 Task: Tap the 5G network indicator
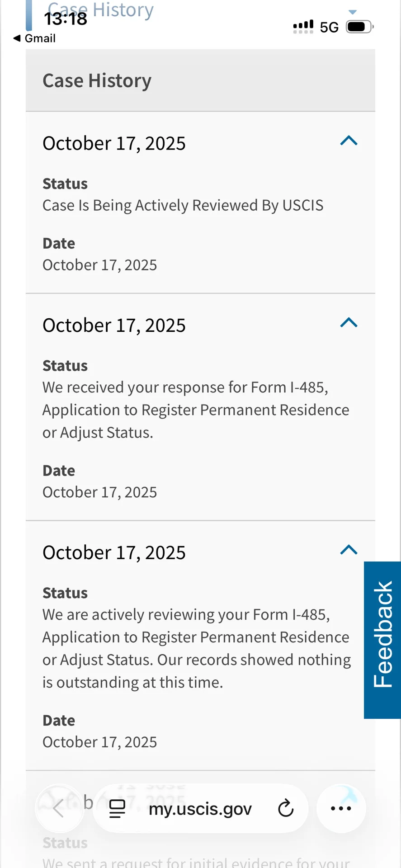329,27
